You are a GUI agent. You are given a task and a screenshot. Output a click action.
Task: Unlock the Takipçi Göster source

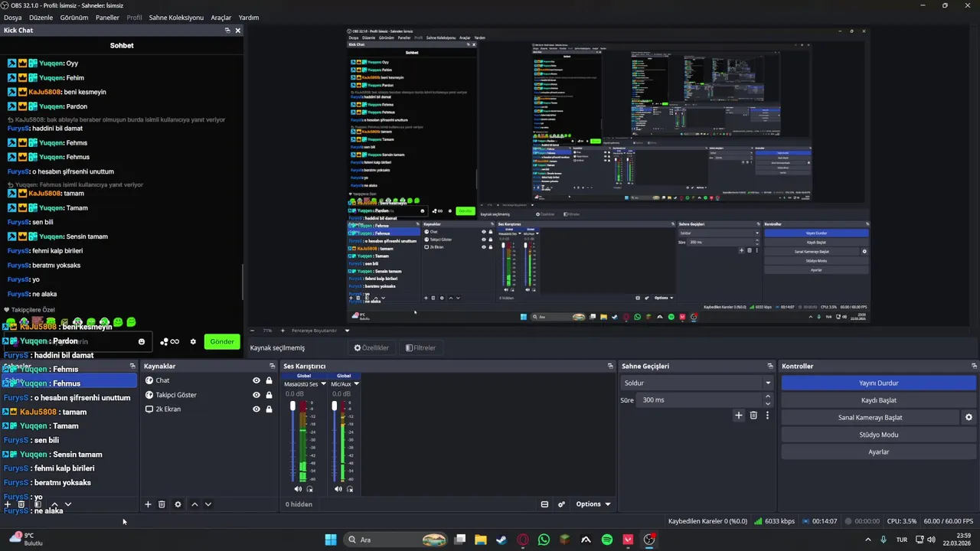(x=269, y=395)
